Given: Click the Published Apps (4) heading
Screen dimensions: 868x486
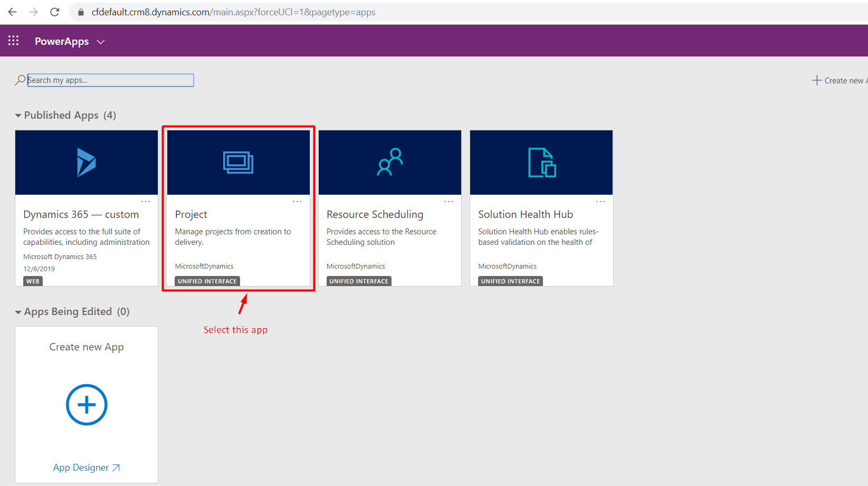Looking at the screenshot, I should (70, 116).
